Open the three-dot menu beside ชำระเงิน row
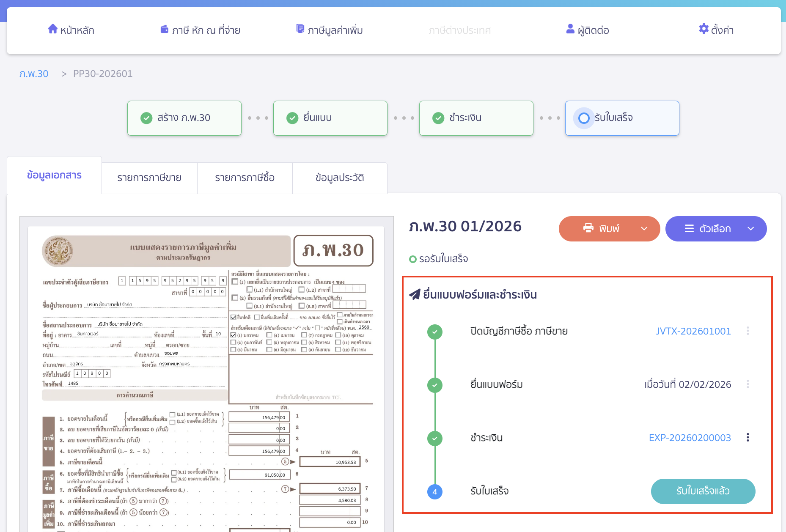 click(748, 438)
